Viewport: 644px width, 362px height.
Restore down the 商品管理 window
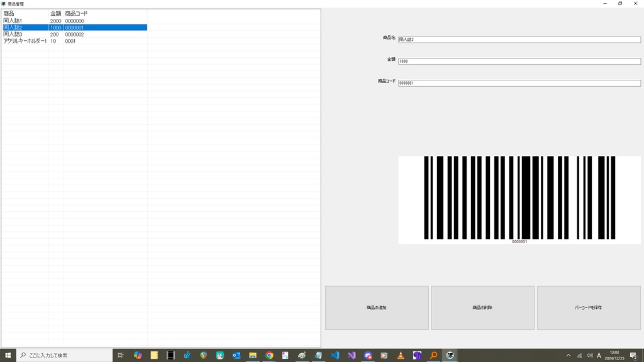click(620, 3)
